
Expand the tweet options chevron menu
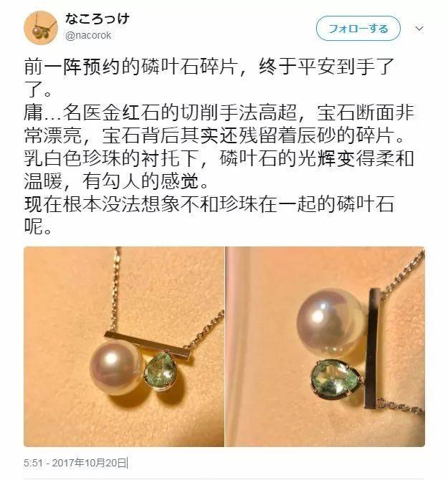(419, 29)
